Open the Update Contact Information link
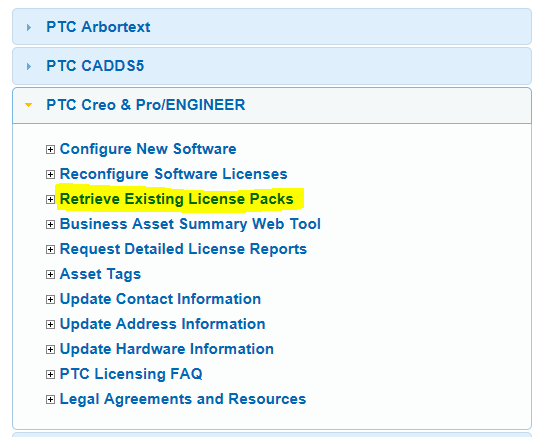 pyautogui.click(x=160, y=299)
